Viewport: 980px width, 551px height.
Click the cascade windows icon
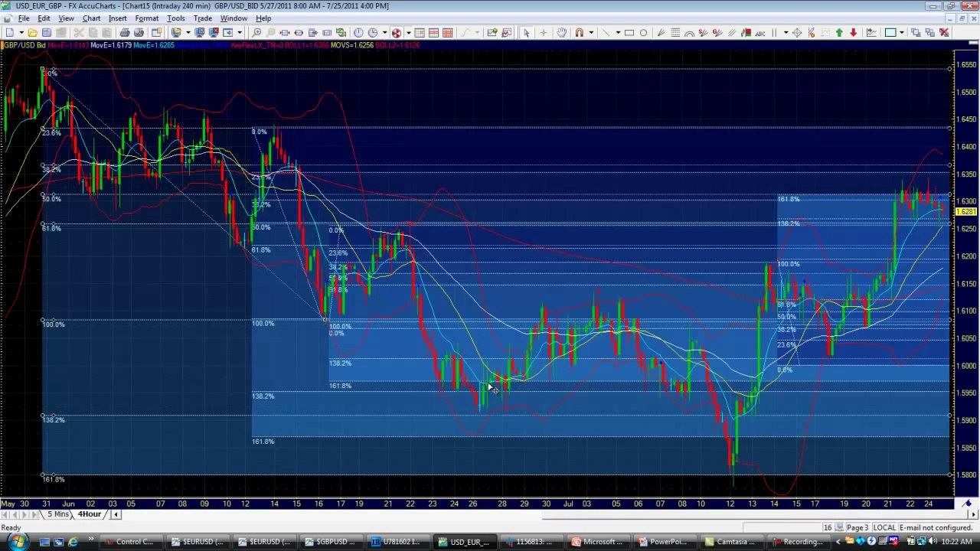[916, 32]
